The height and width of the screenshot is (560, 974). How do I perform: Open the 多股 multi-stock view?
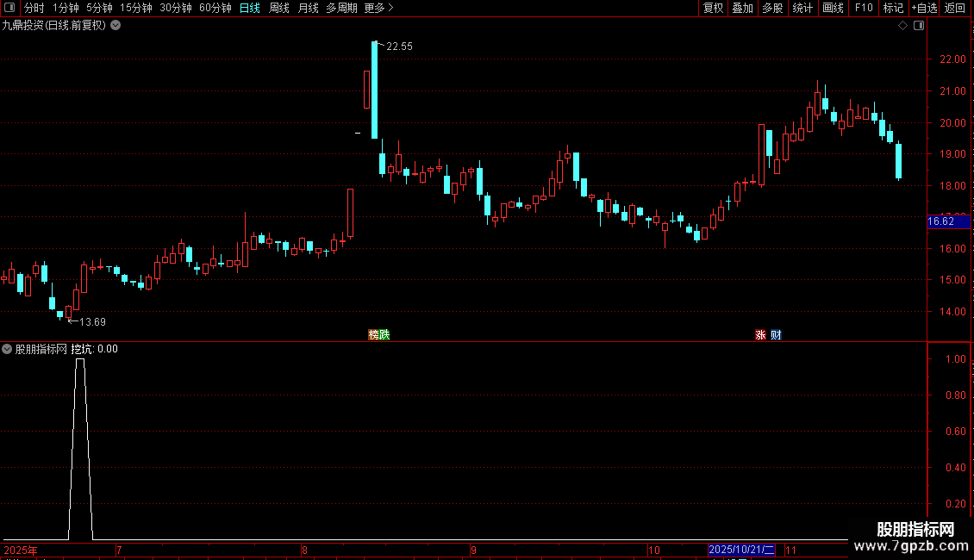click(772, 8)
